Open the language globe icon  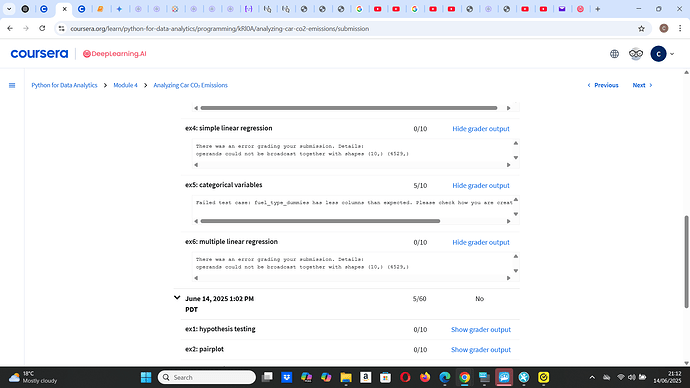pyautogui.click(x=614, y=54)
